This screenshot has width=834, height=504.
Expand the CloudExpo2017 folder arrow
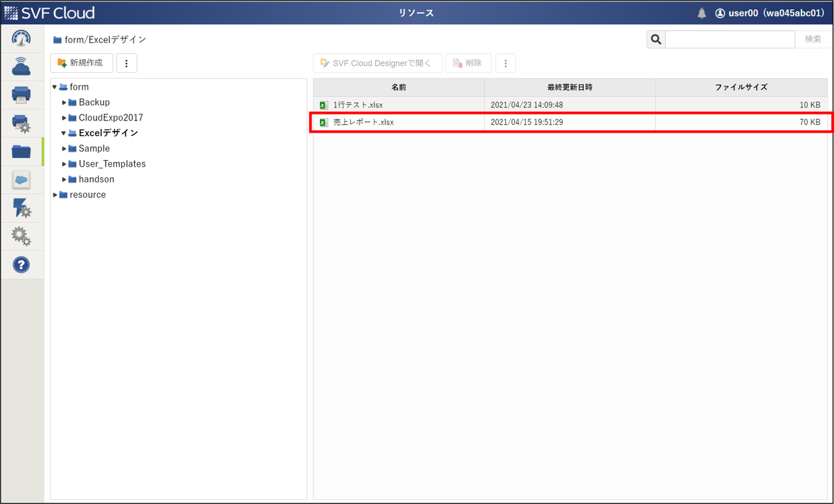coord(64,118)
